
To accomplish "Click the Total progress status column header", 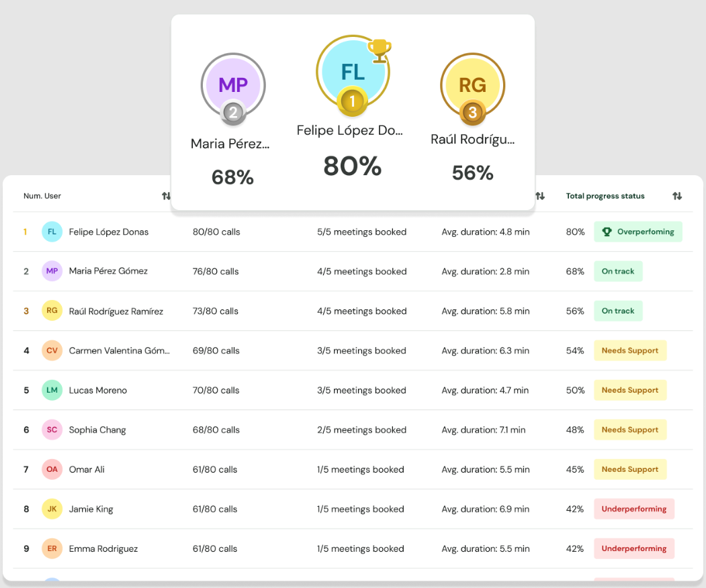I will (x=605, y=196).
